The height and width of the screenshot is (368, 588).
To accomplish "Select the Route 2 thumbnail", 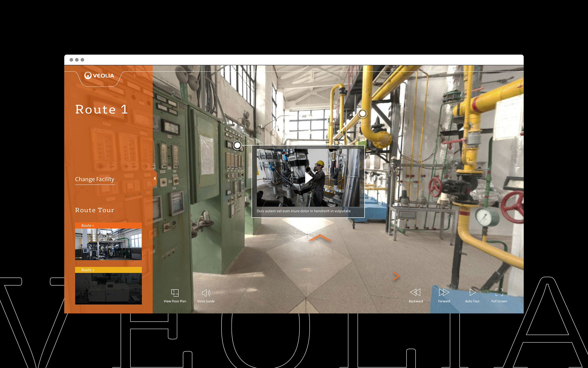I will click(x=108, y=289).
